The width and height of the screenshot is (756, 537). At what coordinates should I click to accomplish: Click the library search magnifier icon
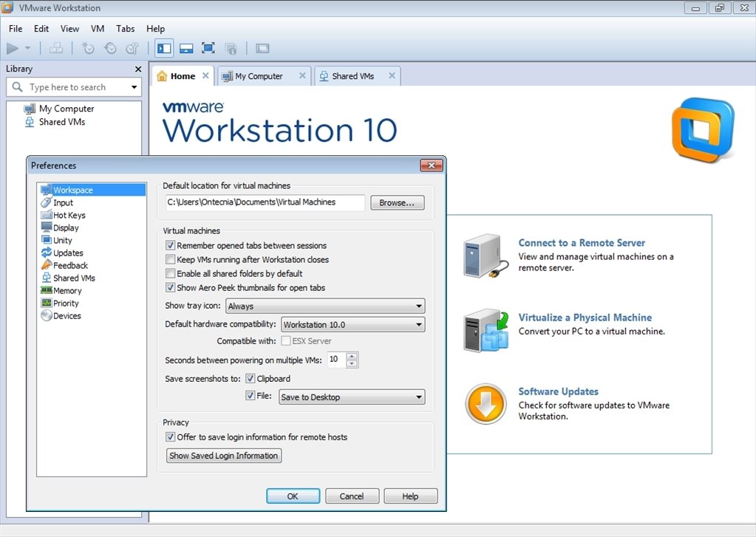pyautogui.click(x=17, y=86)
